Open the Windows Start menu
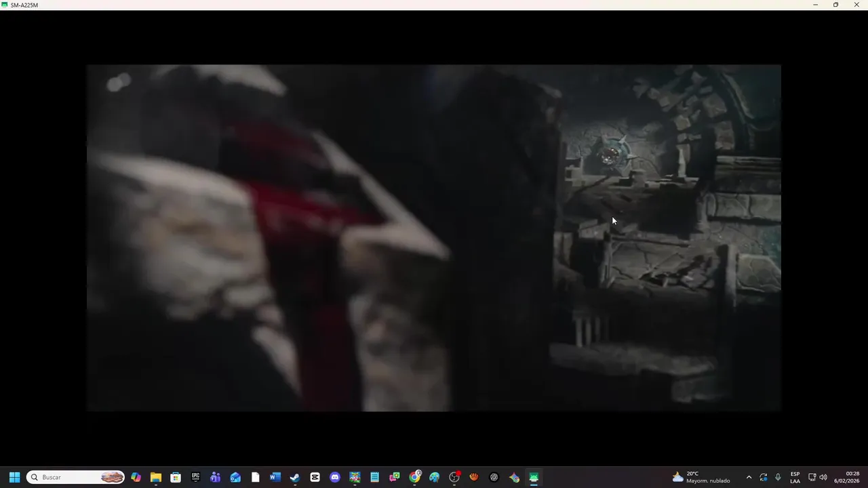 pyautogui.click(x=14, y=477)
